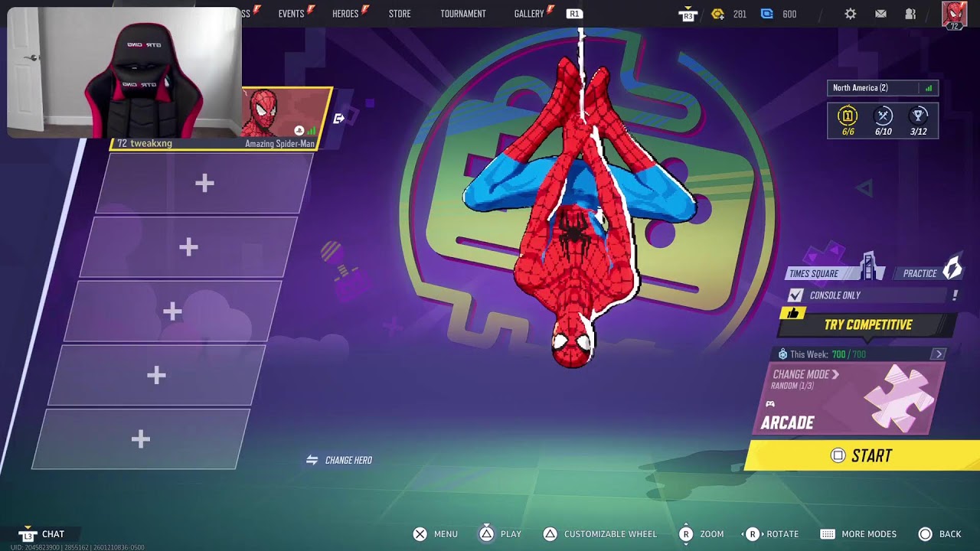Click the R3 shortcut icon
The image size is (980, 551).
pyautogui.click(x=688, y=15)
